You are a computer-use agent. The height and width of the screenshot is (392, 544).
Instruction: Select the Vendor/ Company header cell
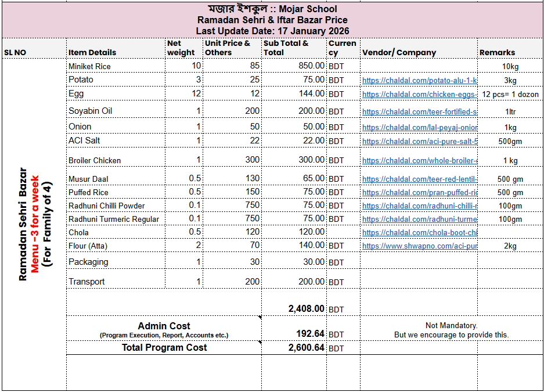399,52
